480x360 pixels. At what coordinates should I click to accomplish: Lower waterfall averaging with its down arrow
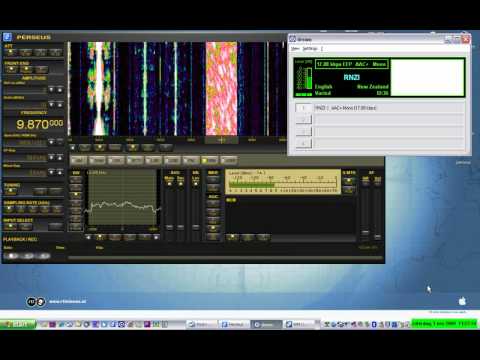pos(51,172)
